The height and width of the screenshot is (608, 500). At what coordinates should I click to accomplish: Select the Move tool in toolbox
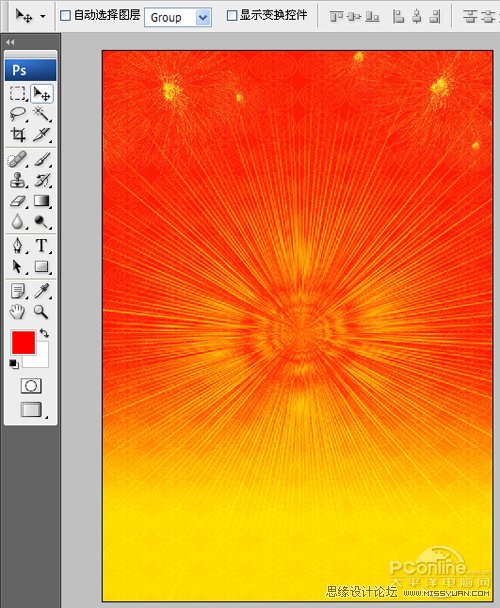[42, 94]
